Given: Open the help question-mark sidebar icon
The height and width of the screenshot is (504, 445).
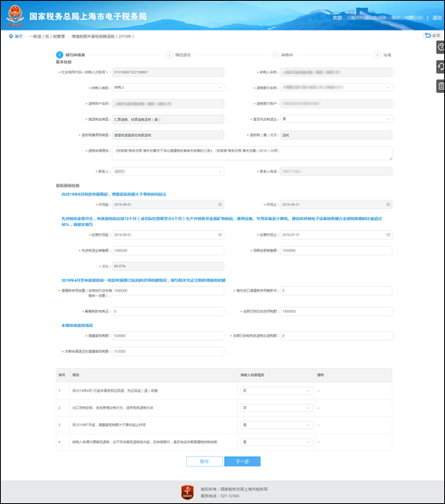Looking at the screenshot, I should [440, 47].
